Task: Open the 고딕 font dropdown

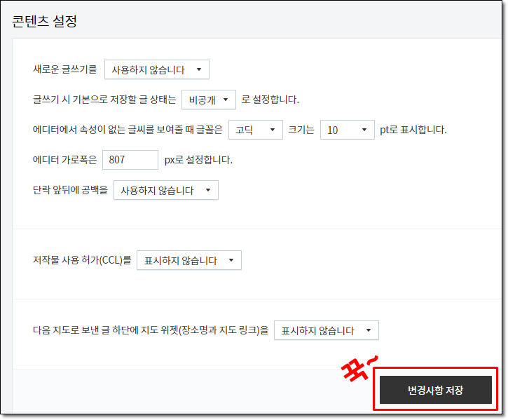Action: coord(256,130)
